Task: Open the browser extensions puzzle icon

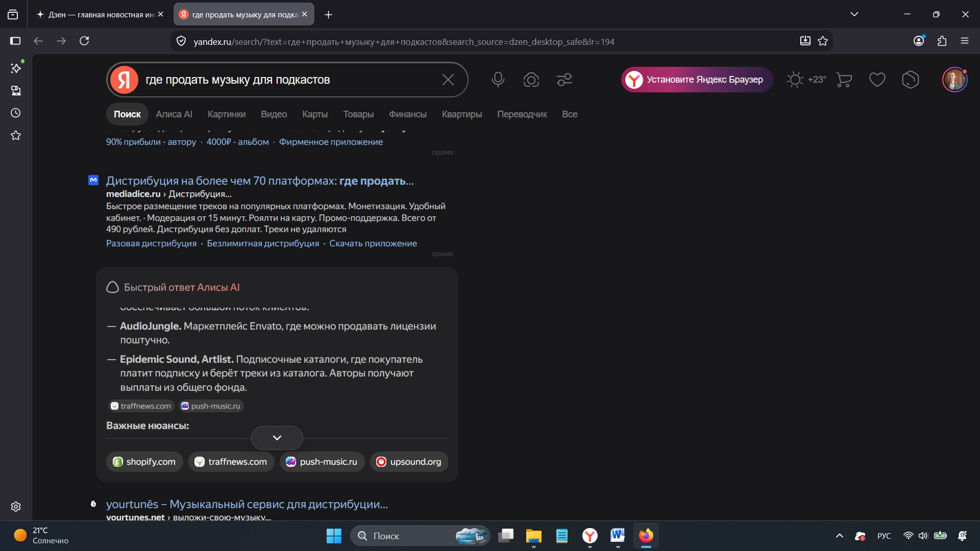Action: pyautogui.click(x=942, y=41)
